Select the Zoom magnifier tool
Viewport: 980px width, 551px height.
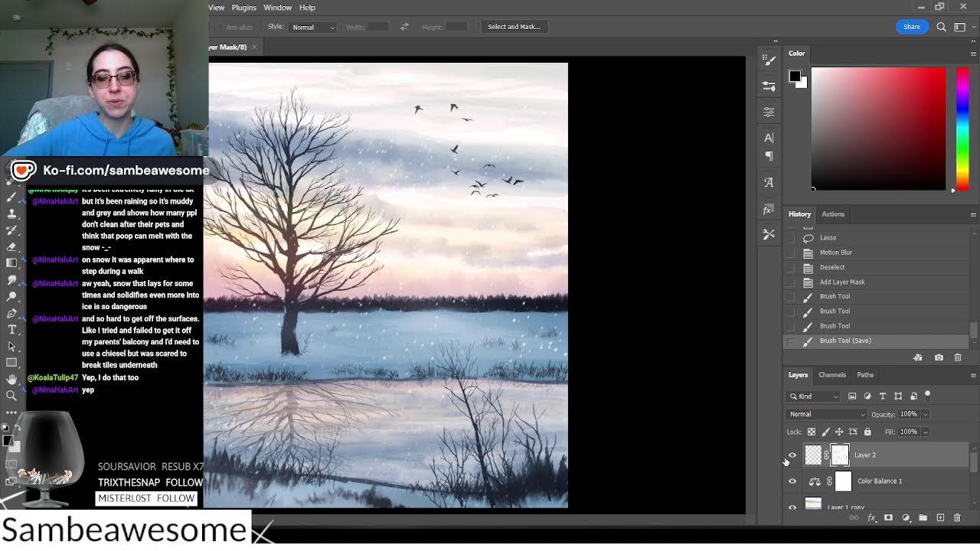pyautogui.click(x=11, y=396)
